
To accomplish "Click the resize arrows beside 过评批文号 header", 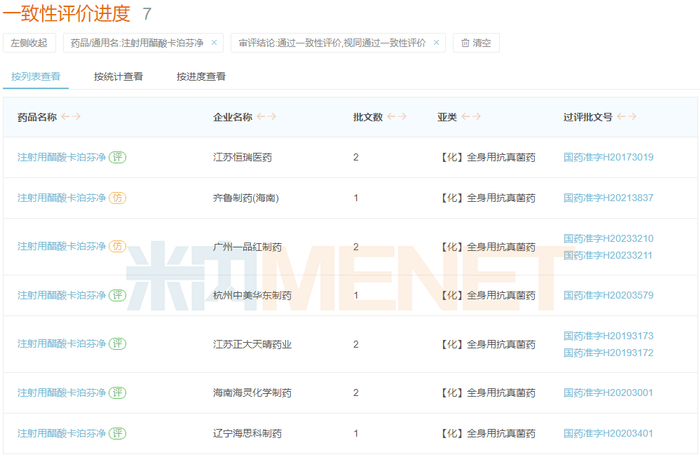I will (626, 116).
